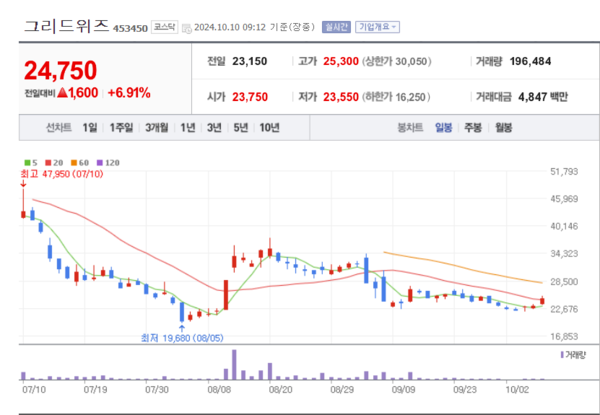600x415 pixels.
Task: Click the 07/10 date axis label
Action: 34,390
